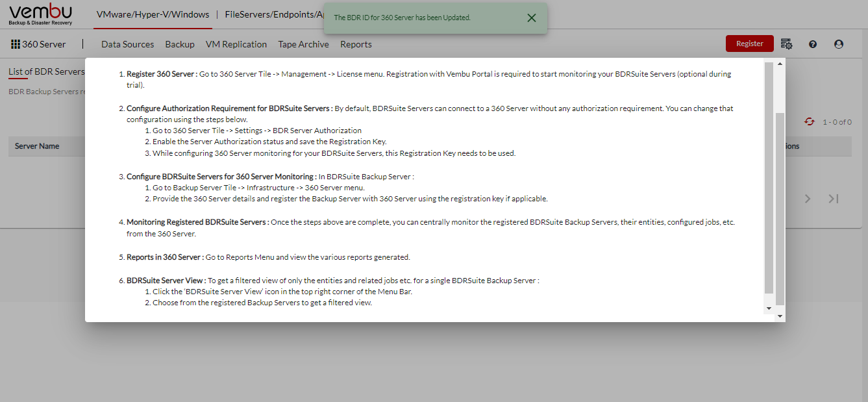The height and width of the screenshot is (402, 868).
Task: Go to the next page of servers
Action: [x=808, y=199]
